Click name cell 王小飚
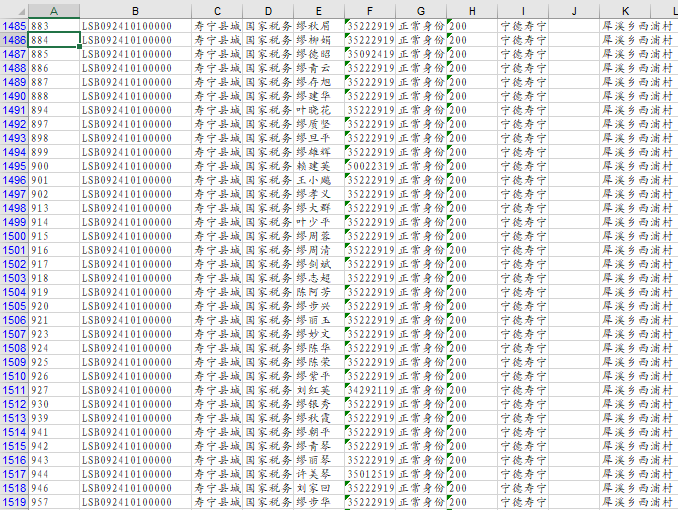The image size is (678, 510). click(x=319, y=180)
